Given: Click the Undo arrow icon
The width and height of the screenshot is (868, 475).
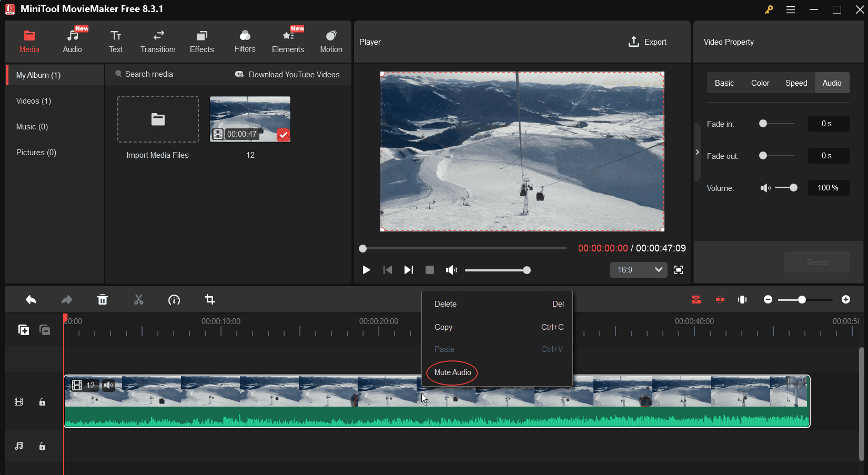Looking at the screenshot, I should tap(31, 299).
